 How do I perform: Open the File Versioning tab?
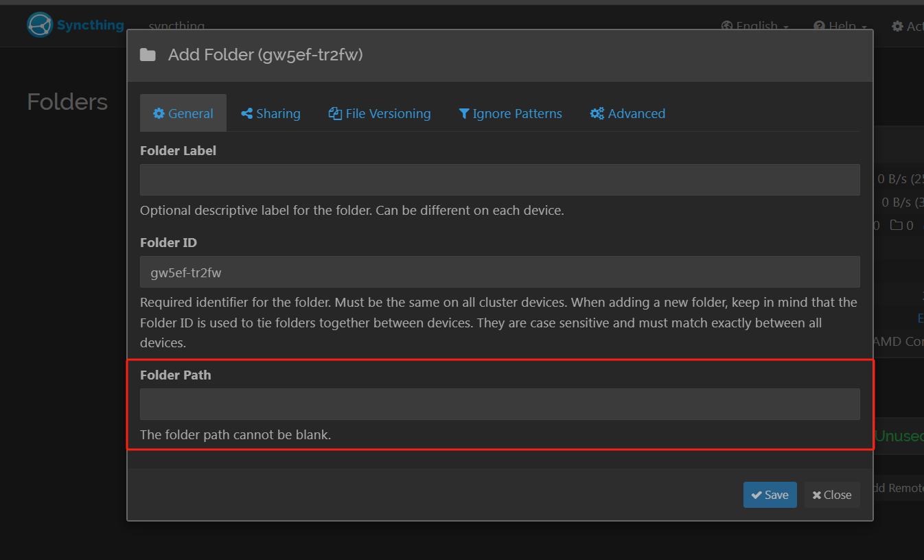380,113
